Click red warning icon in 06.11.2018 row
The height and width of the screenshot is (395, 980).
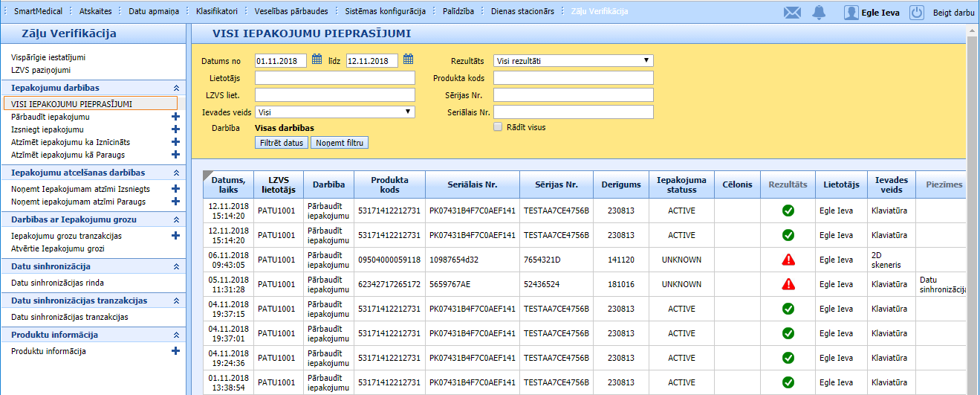(788, 260)
